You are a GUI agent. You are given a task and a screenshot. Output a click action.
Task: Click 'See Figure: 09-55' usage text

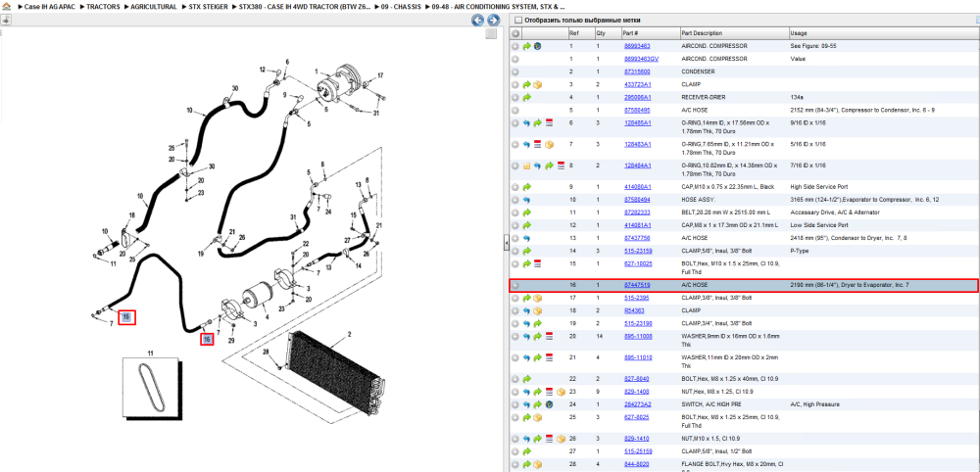click(812, 46)
